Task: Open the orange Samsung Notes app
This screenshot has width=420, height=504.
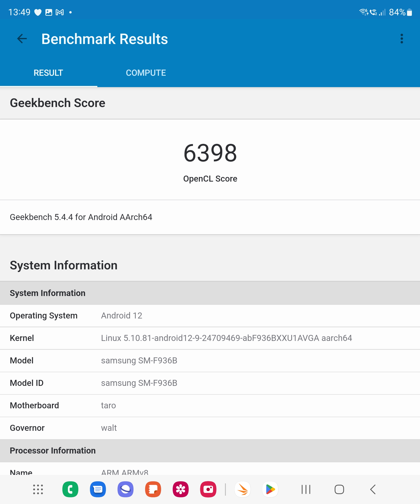Action: pos(153,489)
